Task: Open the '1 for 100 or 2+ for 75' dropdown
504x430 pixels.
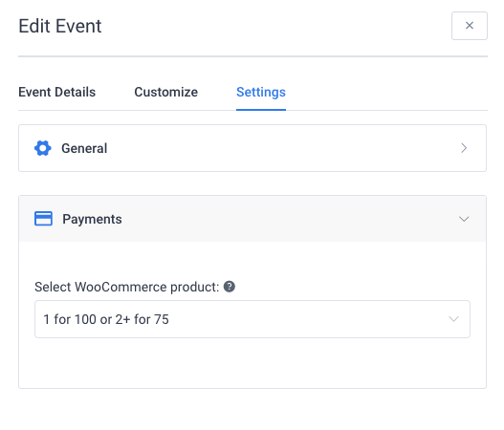Action: tap(252, 319)
